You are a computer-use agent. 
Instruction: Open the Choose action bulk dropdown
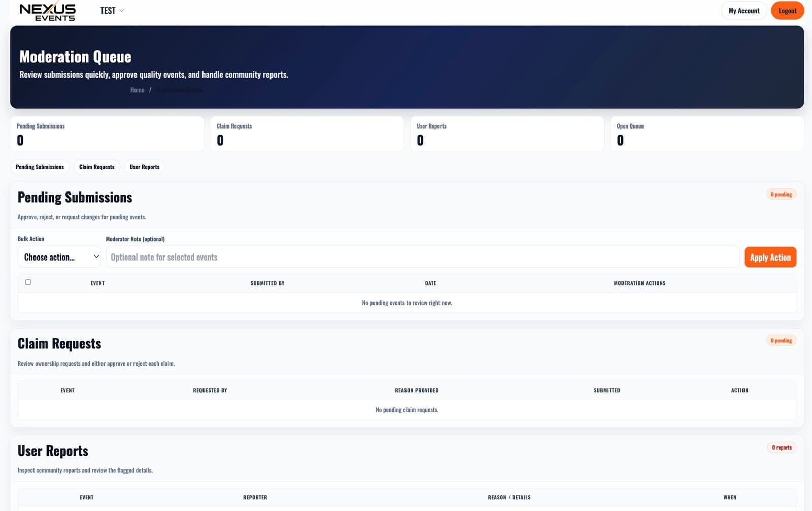[x=59, y=257]
